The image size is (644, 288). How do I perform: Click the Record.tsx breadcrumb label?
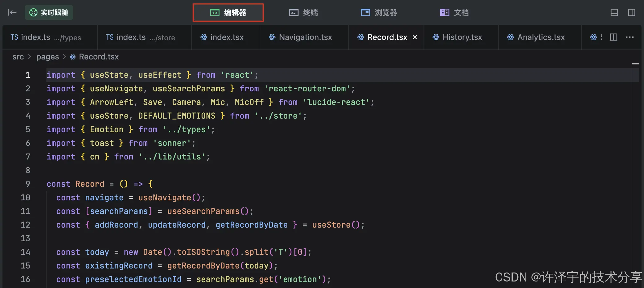click(98, 57)
